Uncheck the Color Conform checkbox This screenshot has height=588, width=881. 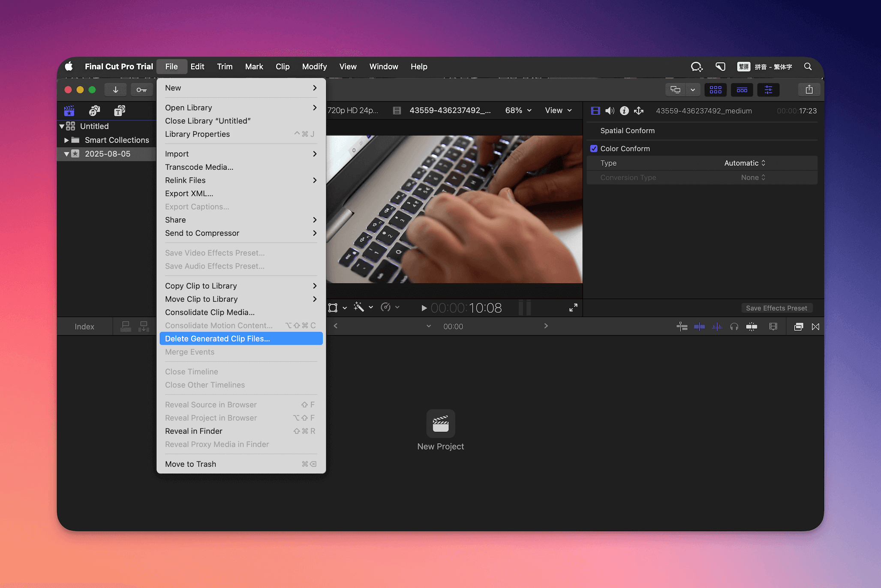click(x=594, y=149)
